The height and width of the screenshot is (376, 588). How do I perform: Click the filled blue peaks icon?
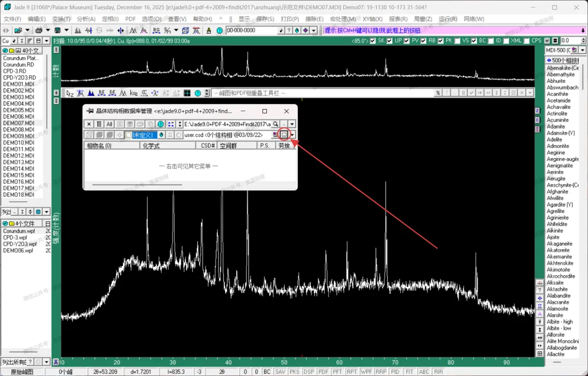click(x=91, y=93)
